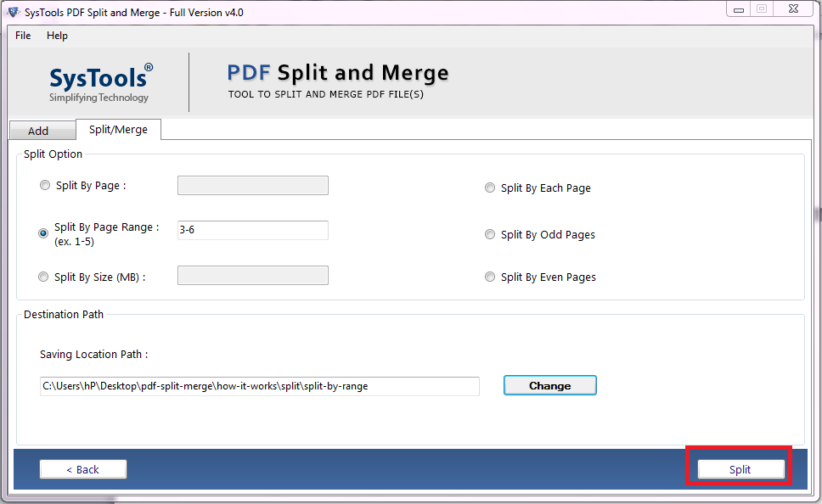Open the Help menu
This screenshot has height=504, width=822.
57,36
